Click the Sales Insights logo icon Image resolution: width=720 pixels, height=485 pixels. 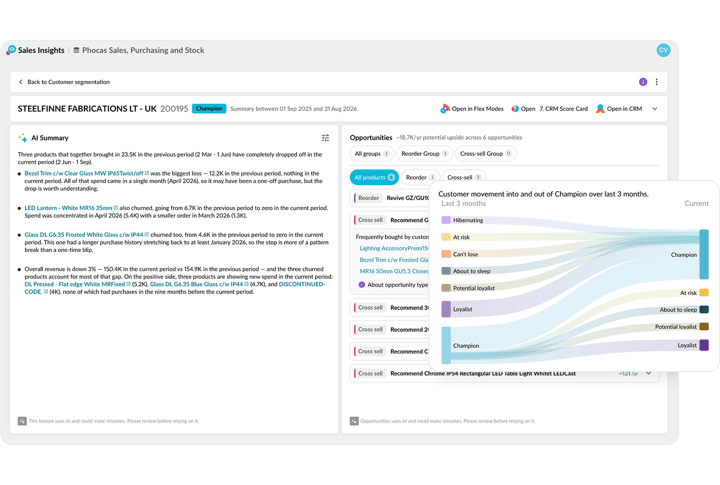pyautogui.click(x=11, y=50)
